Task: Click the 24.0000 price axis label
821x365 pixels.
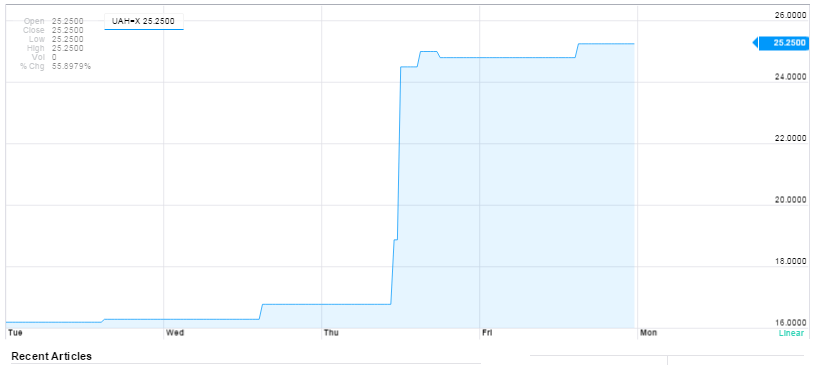Action: coord(790,76)
